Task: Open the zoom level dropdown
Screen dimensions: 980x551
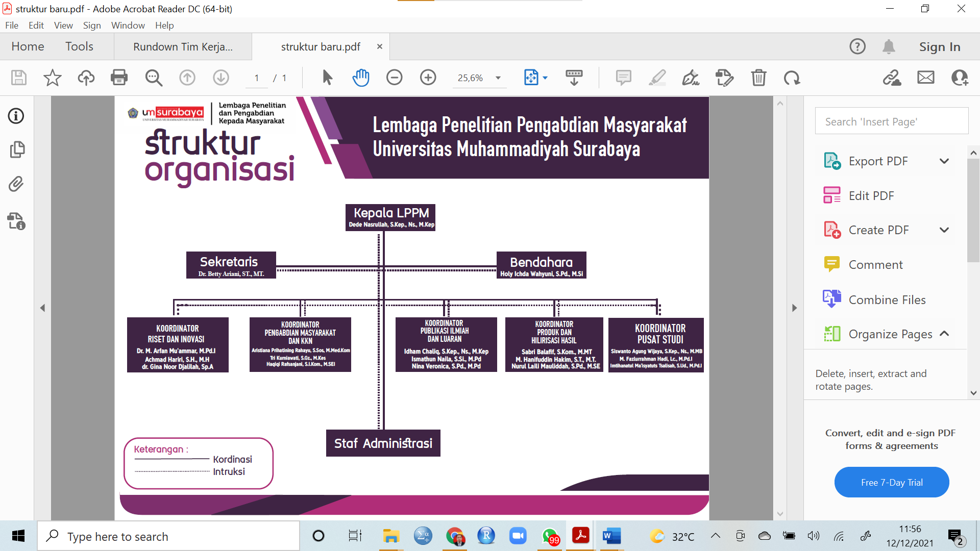Action: pyautogui.click(x=498, y=78)
